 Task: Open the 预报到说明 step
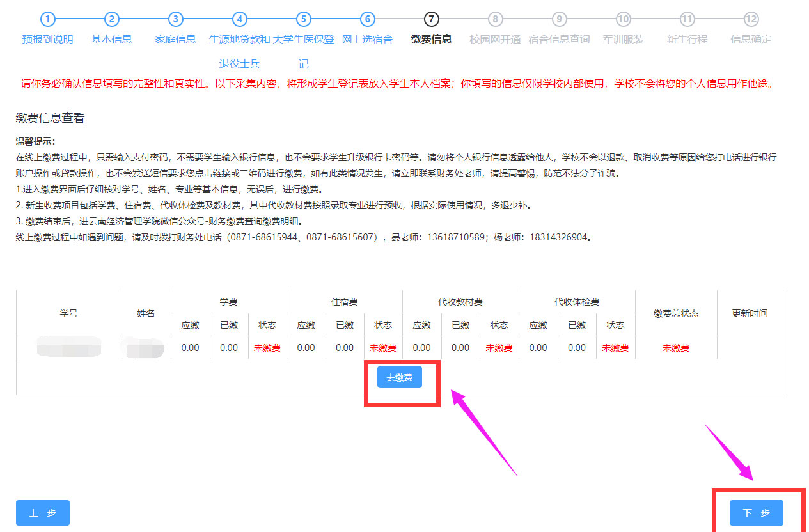tap(48, 40)
